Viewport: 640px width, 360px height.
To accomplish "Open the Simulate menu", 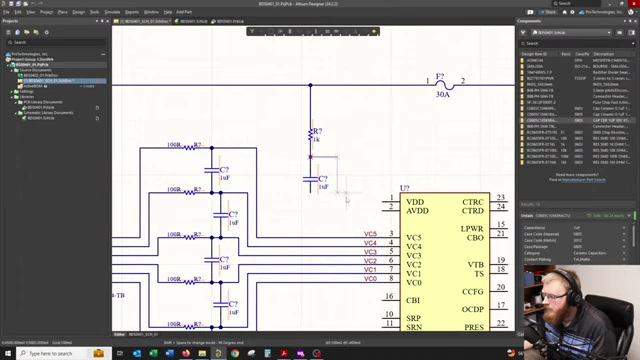I will click(112, 12).
